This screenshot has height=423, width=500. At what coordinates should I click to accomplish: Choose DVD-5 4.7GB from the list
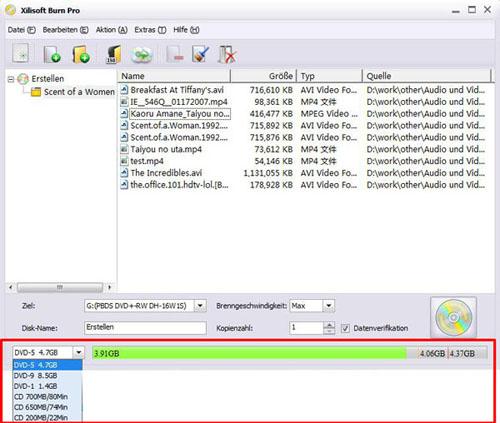point(47,365)
